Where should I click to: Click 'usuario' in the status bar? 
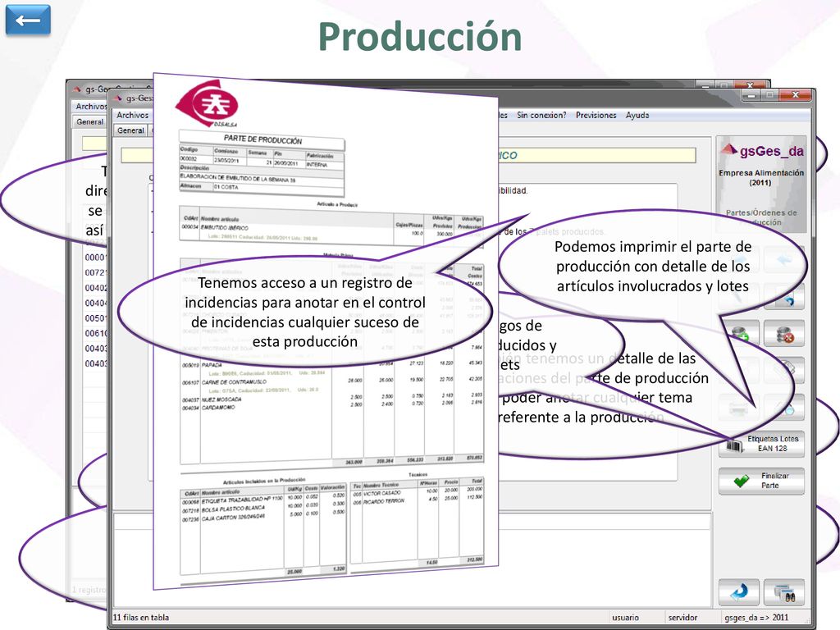626,618
